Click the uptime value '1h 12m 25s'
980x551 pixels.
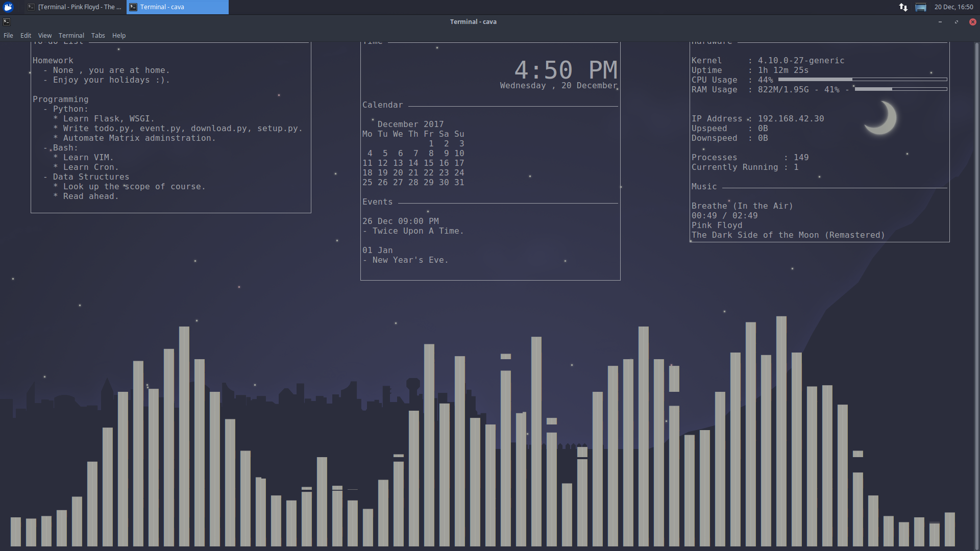tap(783, 70)
